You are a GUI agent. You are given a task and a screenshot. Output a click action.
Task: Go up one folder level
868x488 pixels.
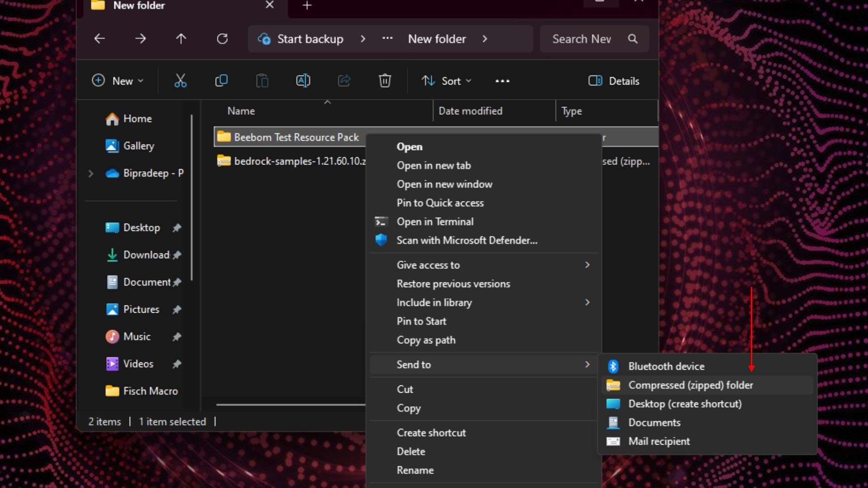(181, 39)
